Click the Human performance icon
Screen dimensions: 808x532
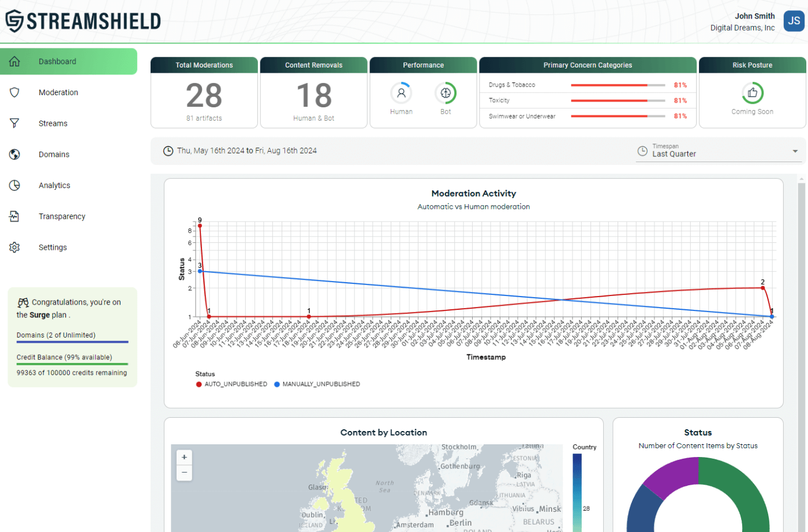coord(401,93)
